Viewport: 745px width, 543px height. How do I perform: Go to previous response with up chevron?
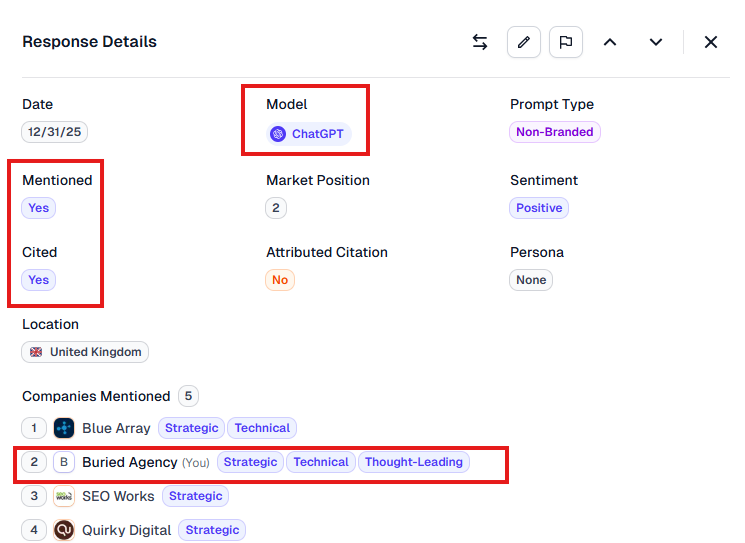(610, 42)
